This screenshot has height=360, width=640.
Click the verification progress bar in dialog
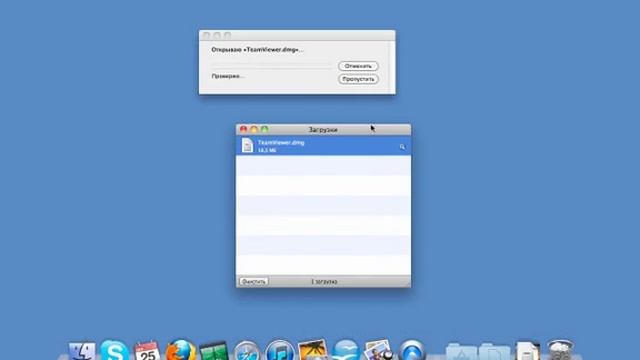point(272,66)
